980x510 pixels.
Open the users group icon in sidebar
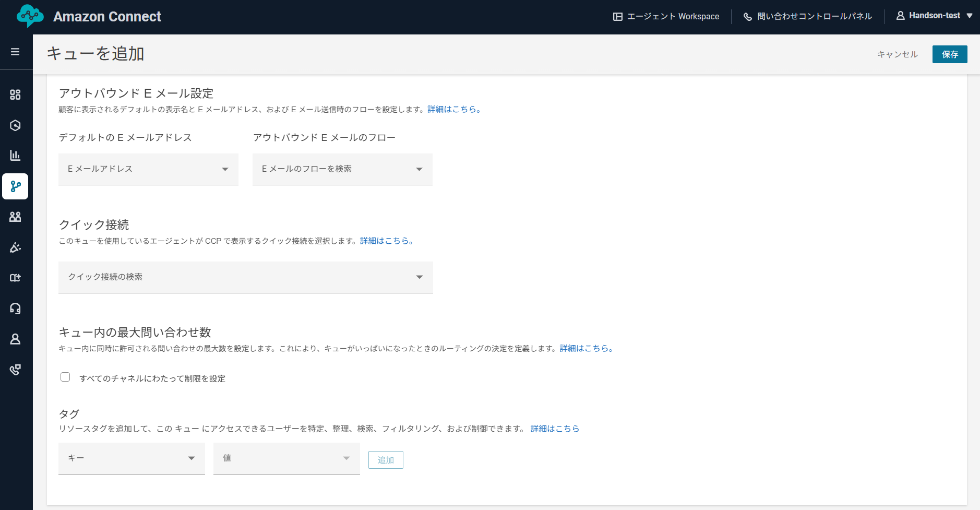(15, 217)
